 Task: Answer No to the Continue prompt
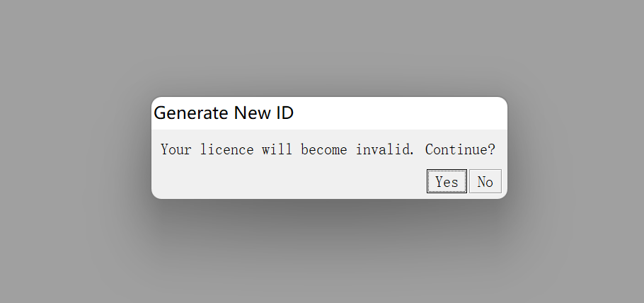tap(485, 181)
